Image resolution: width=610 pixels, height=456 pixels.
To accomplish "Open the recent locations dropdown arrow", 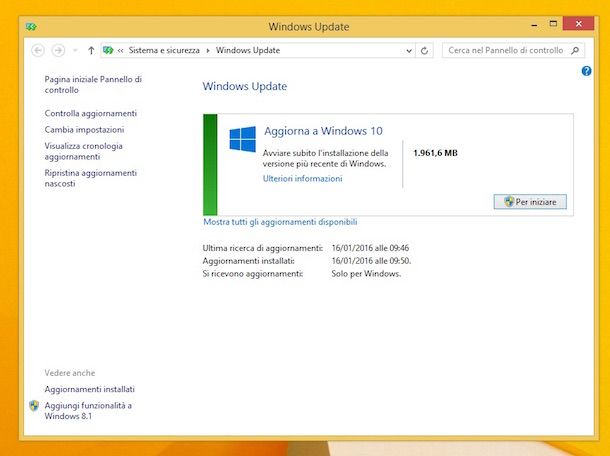I will point(75,51).
